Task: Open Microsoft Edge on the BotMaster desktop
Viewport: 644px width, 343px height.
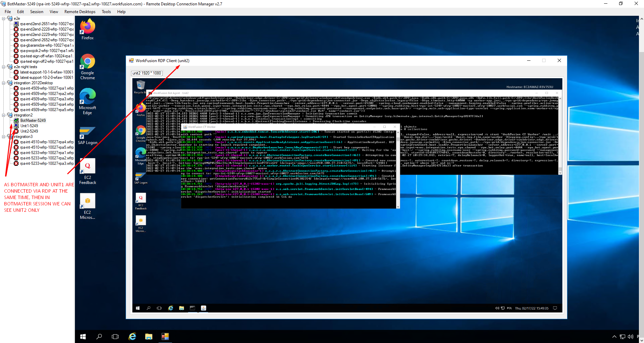Action: pyautogui.click(x=87, y=101)
